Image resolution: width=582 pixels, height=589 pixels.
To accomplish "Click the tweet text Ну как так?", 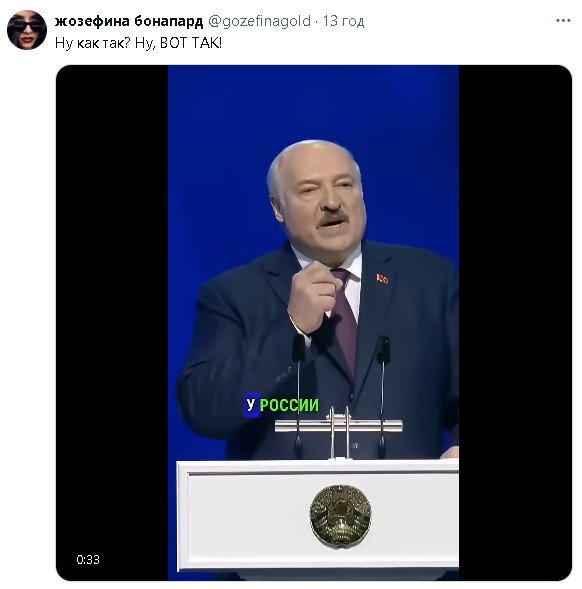I will pyautogui.click(x=92, y=43).
